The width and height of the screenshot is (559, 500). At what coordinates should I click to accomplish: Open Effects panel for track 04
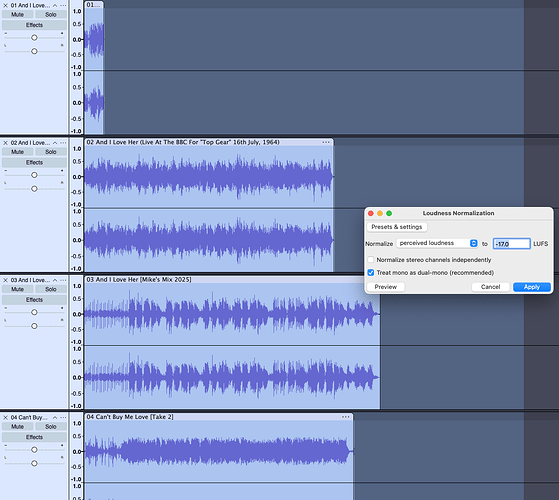point(34,437)
